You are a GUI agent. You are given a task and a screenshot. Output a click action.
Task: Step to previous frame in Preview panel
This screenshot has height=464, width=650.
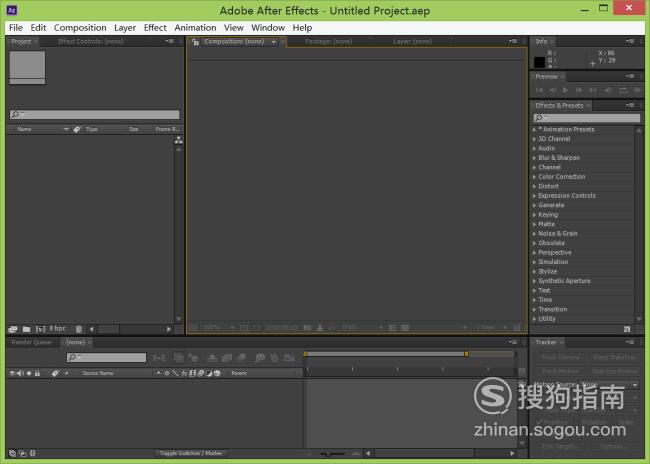coord(552,90)
